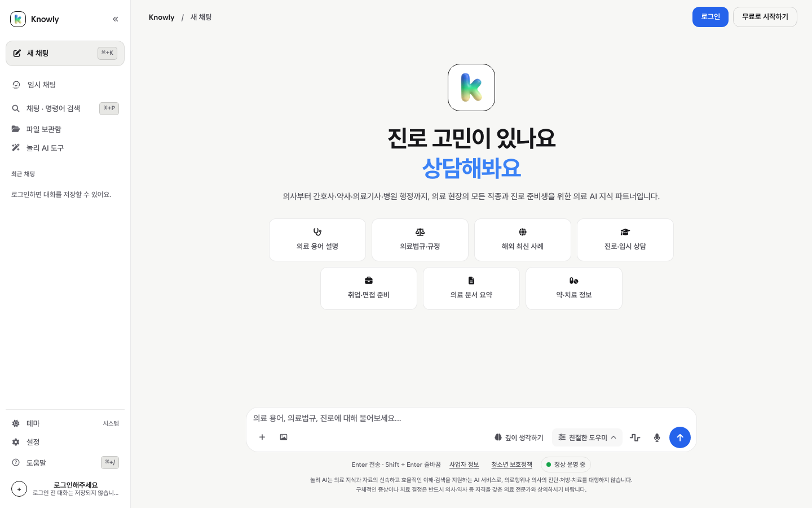Open 채팅 · 명령어 검색
Screen dimensions: 812x508
tap(65, 108)
